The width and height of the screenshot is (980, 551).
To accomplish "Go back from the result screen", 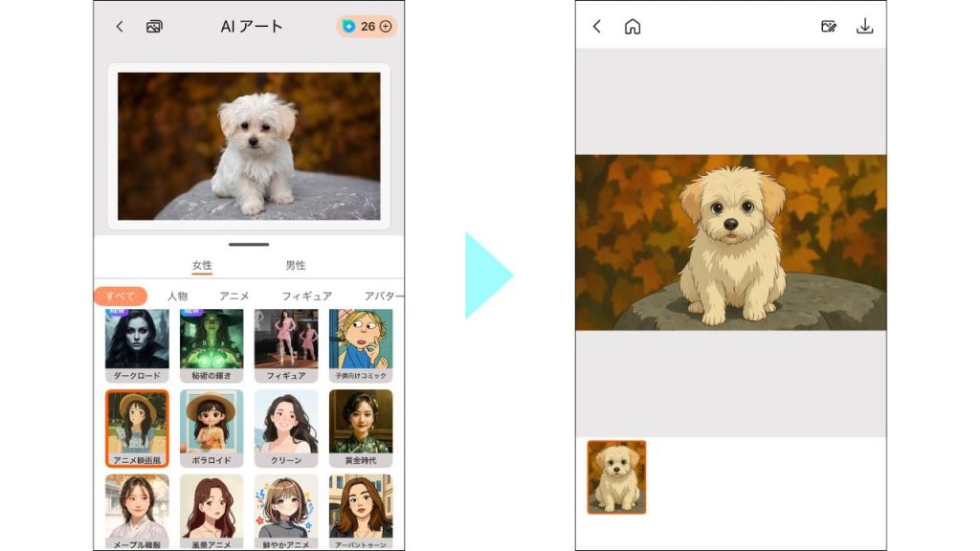I will 597,27.
